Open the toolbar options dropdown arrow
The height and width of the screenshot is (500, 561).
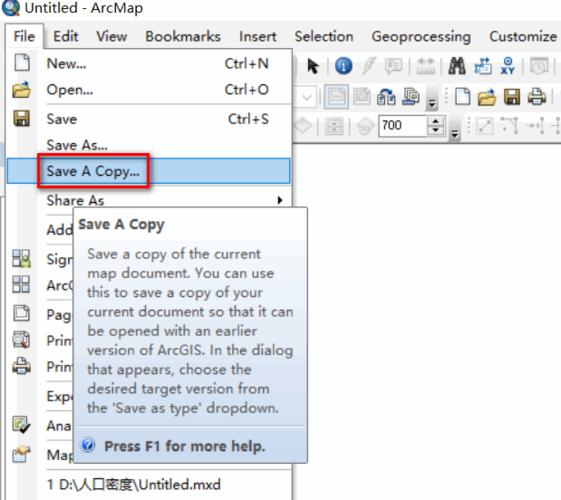click(432, 103)
